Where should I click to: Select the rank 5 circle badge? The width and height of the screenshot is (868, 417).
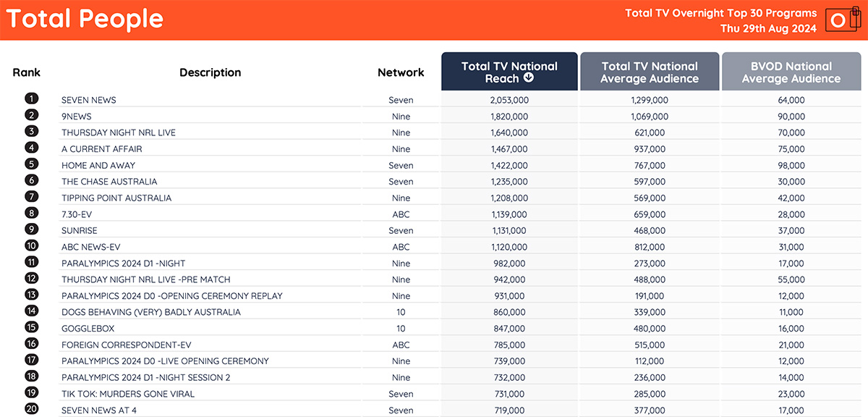pyautogui.click(x=31, y=164)
